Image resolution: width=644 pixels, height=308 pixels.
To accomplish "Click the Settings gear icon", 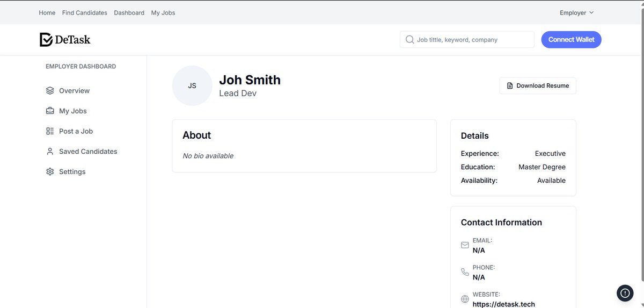I will coord(50,171).
